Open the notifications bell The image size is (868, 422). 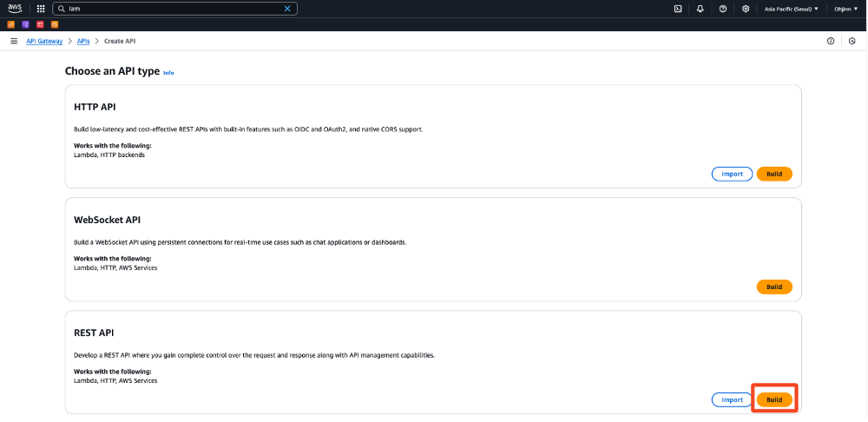tap(700, 9)
